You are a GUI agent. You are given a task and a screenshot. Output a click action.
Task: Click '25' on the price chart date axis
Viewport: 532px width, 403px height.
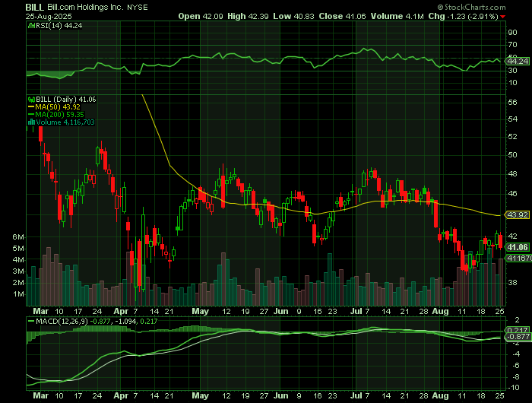pos(499,311)
